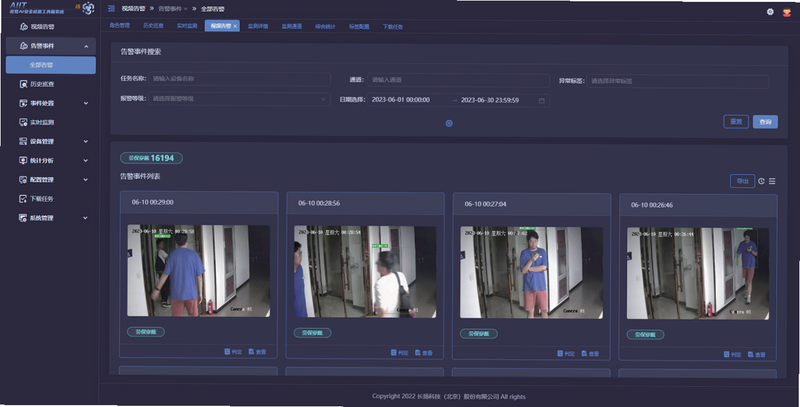Switch to the 实时监测 tab

187,26
